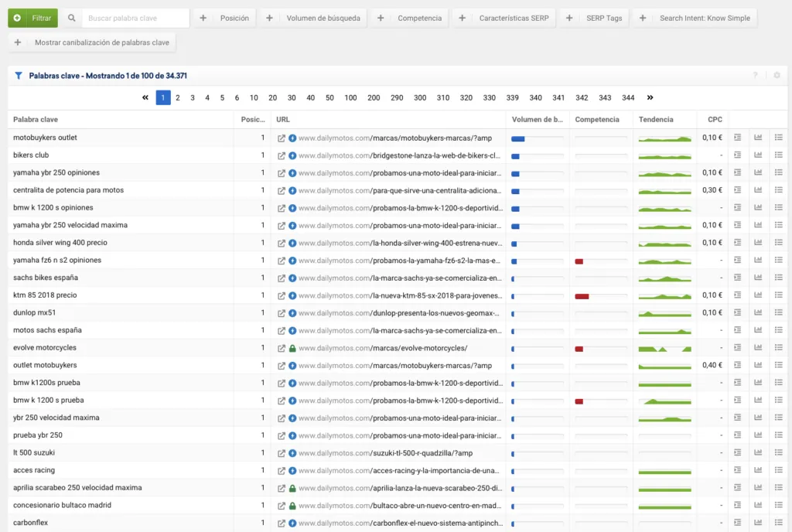The image size is (792, 532).
Task: Open the suzuki-tl-500-r-quadzilla URL link
Action: point(385,453)
